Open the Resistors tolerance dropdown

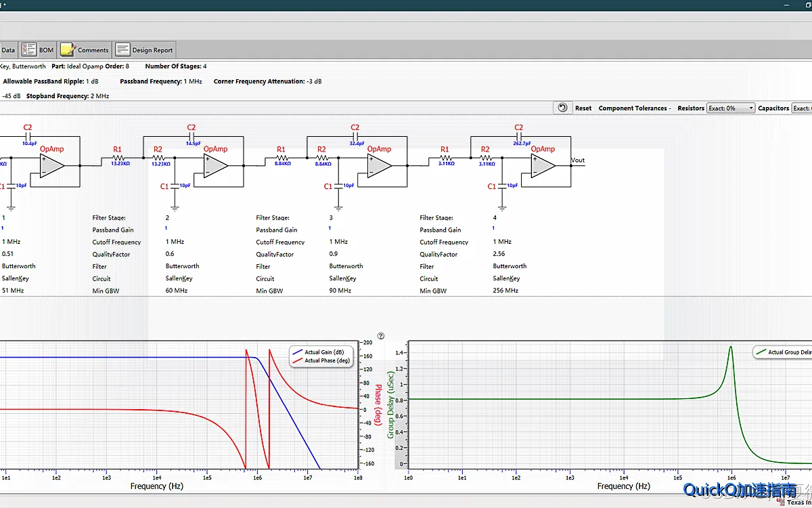coord(730,108)
